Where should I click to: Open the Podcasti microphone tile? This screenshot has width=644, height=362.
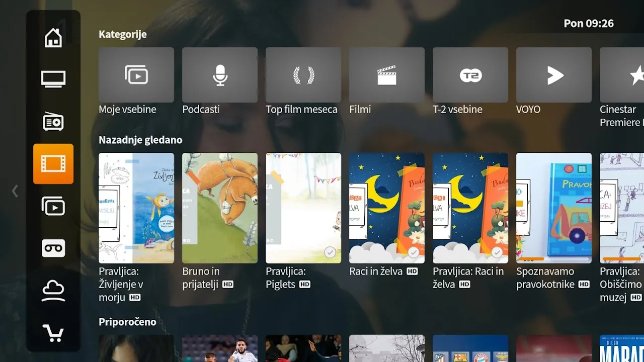pyautogui.click(x=220, y=75)
